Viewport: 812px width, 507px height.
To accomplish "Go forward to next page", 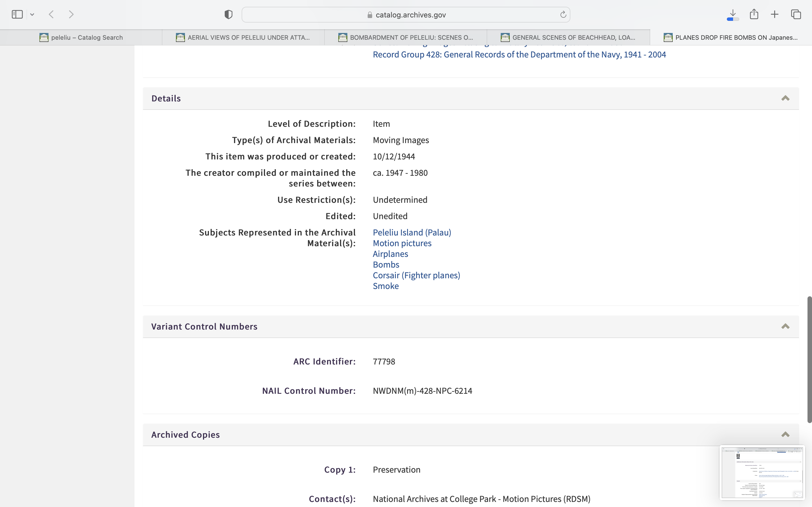I will click(x=71, y=14).
